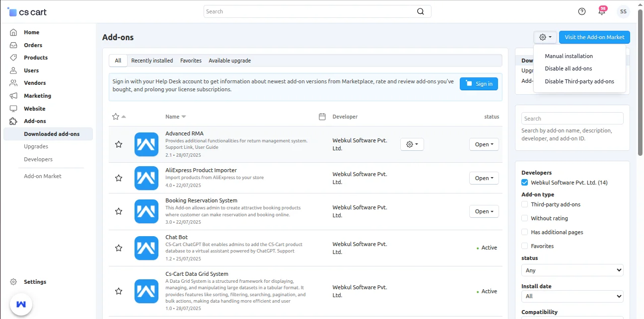Click the cs cart logo

click(27, 12)
